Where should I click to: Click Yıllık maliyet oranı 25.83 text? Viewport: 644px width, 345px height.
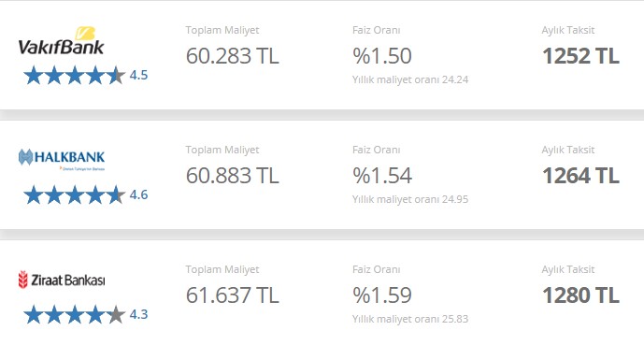tap(410, 319)
